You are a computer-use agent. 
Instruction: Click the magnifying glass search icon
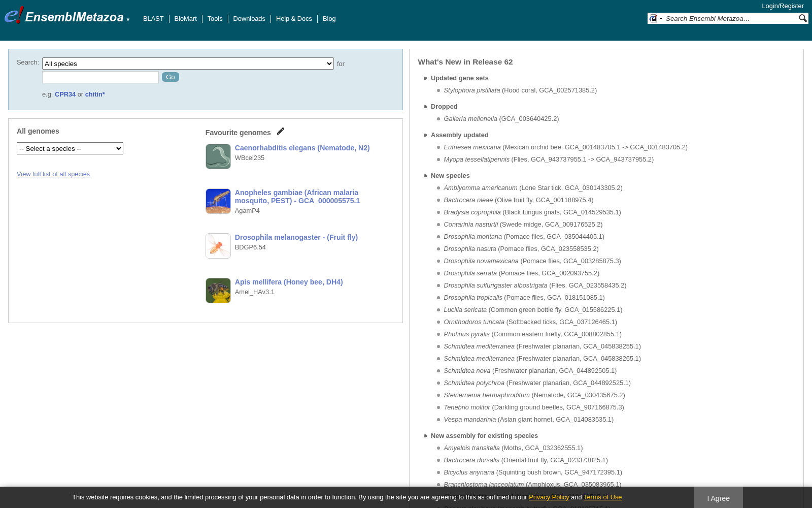coord(802,18)
